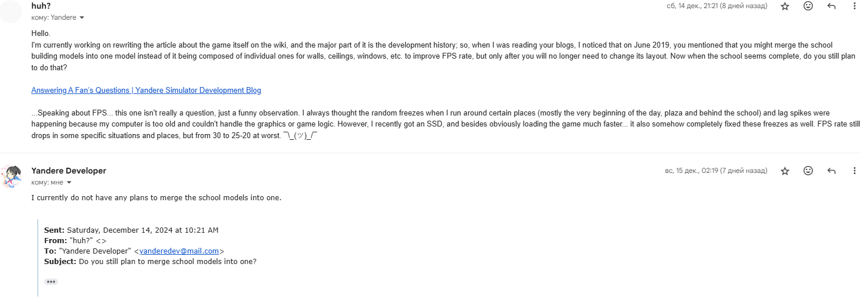Click the blank avatar of sender "huh?"
The width and height of the screenshot is (868, 307).
coord(11,12)
